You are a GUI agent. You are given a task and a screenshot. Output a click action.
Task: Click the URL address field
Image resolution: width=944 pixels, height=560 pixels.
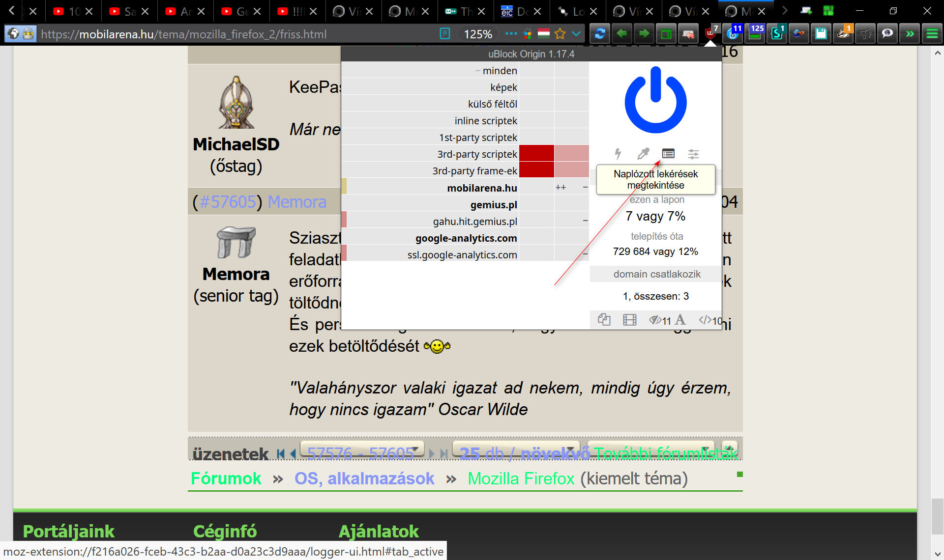click(x=236, y=34)
